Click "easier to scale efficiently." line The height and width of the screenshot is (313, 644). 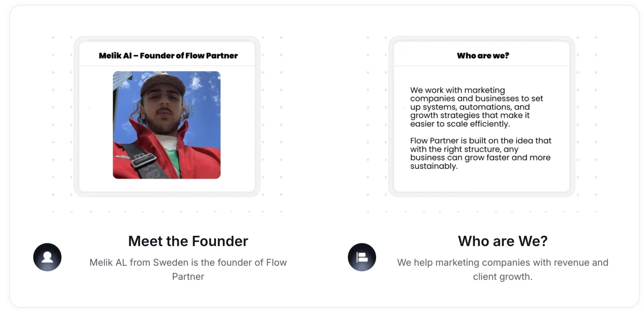460,124
